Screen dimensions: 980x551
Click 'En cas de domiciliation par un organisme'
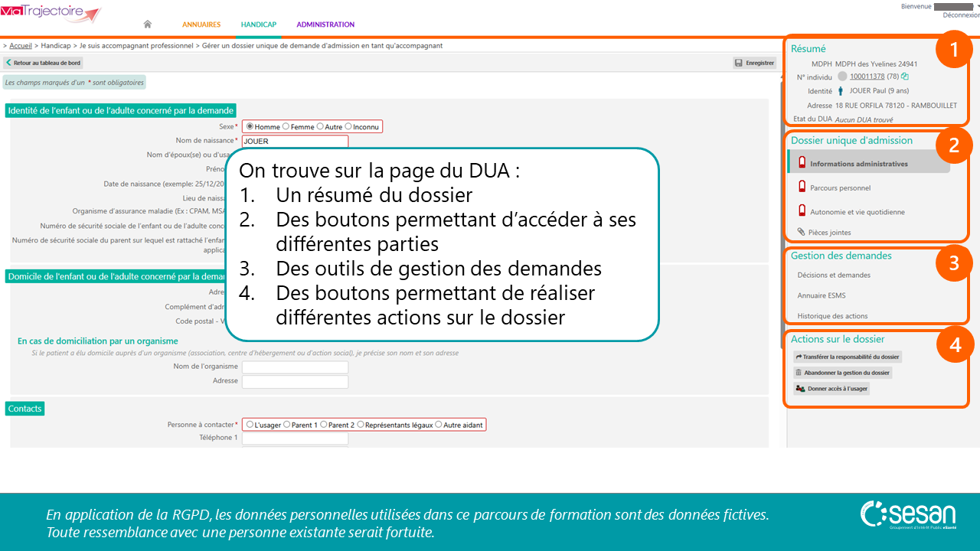(x=98, y=341)
